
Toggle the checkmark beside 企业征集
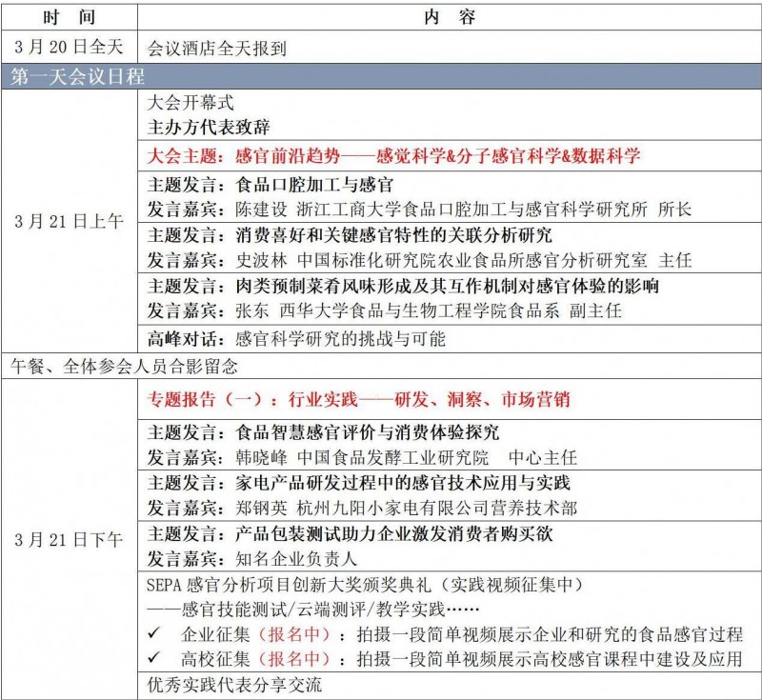[152, 630]
